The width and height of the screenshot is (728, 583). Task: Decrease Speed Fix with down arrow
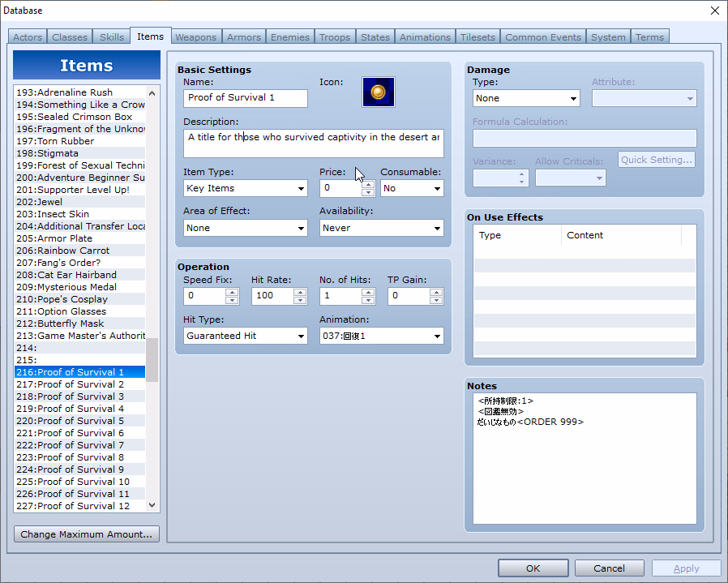[x=232, y=300]
